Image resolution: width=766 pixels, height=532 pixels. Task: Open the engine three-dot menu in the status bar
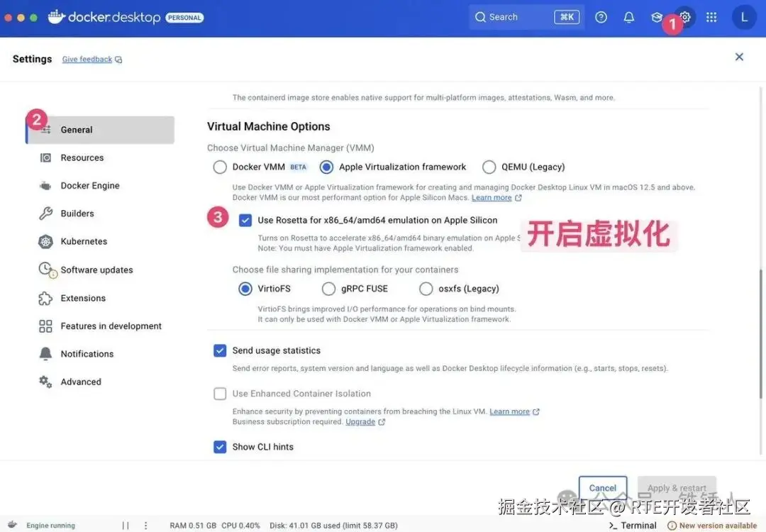(x=145, y=526)
